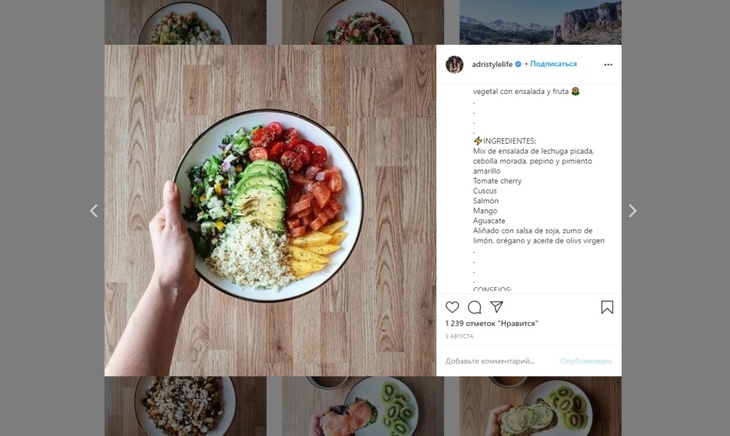The image size is (730, 436).
Task: Share post with paper plane icon
Action: point(496,307)
